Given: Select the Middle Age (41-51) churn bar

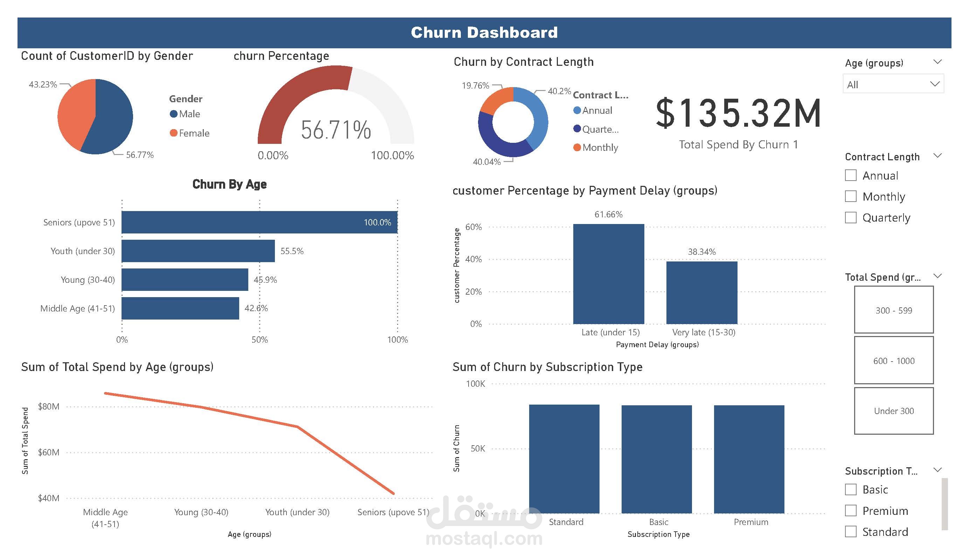Looking at the screenshot, I should tap(180, 308).
